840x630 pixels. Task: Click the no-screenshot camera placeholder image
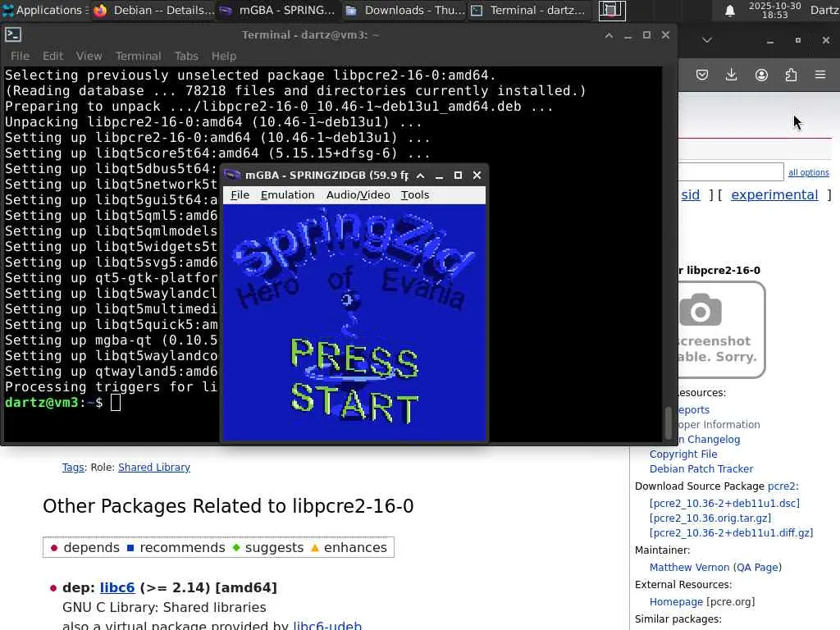pos(721,330)
